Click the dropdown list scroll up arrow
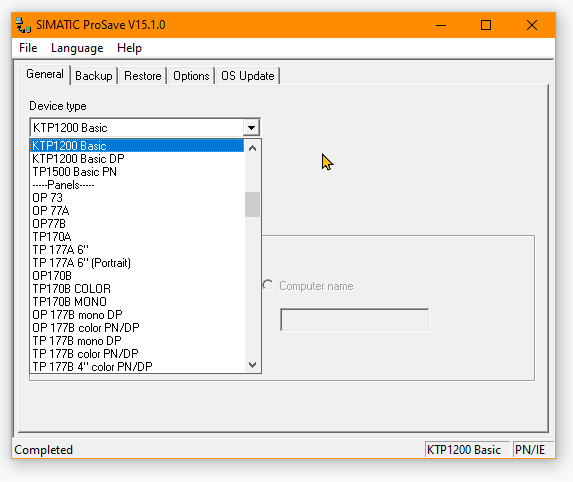573x482 pixels. tap(252, 148)
